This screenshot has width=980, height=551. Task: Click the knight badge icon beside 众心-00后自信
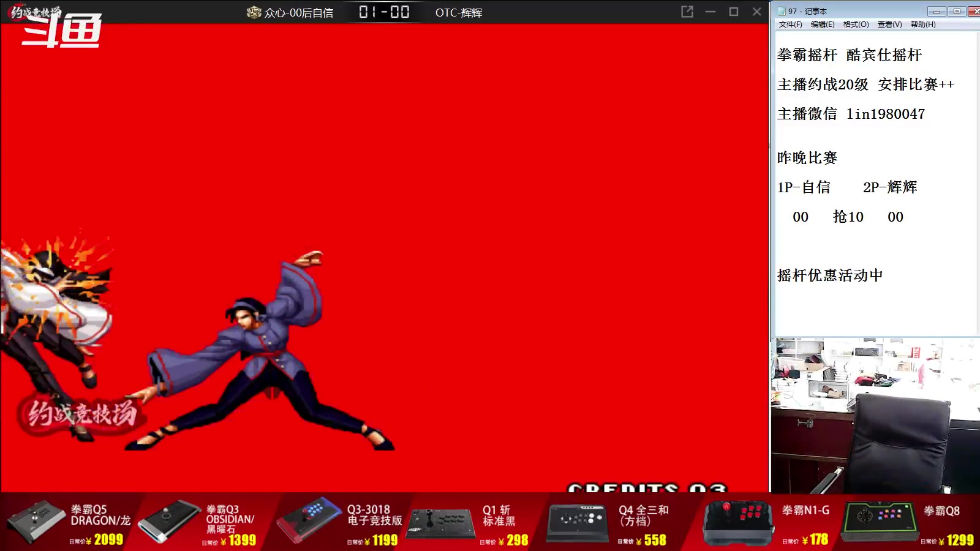coord(254,12)
